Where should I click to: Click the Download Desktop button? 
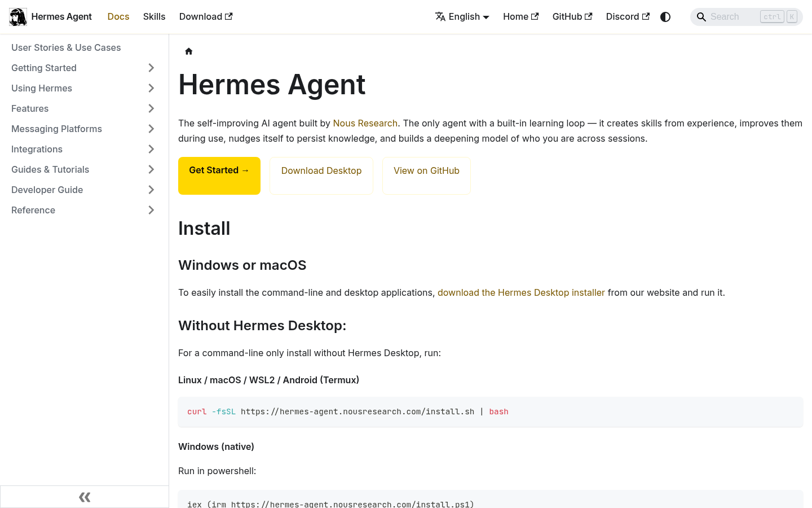click(321, 176)
